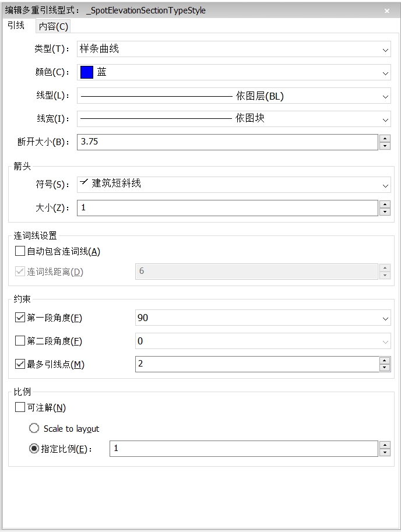The height and width of the screenshot is (532, 401).
Task: Increase 指定比例 value with up spinner
Action: coord(385,445)
